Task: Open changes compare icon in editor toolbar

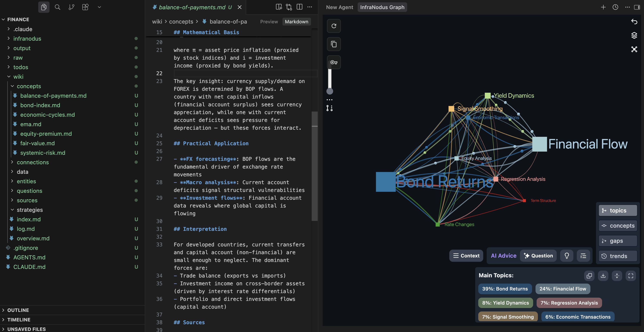Action: pyautogui.click(x=289, y=7)
